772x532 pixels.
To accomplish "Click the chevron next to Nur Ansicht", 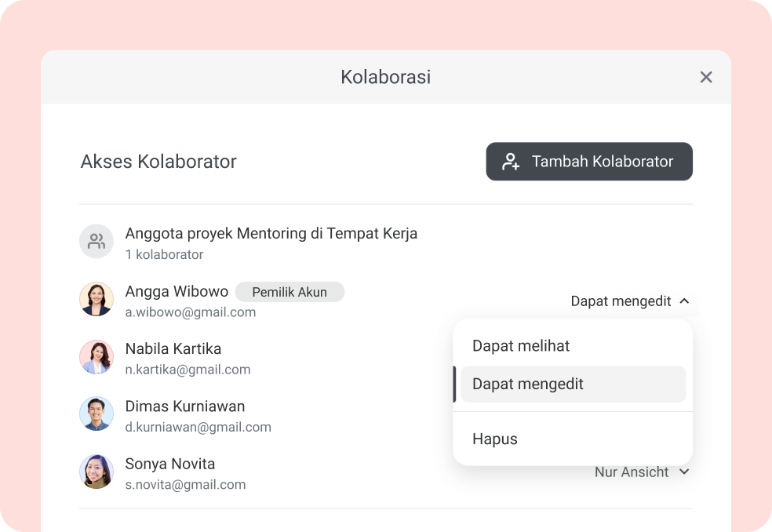I will point(683,472).
